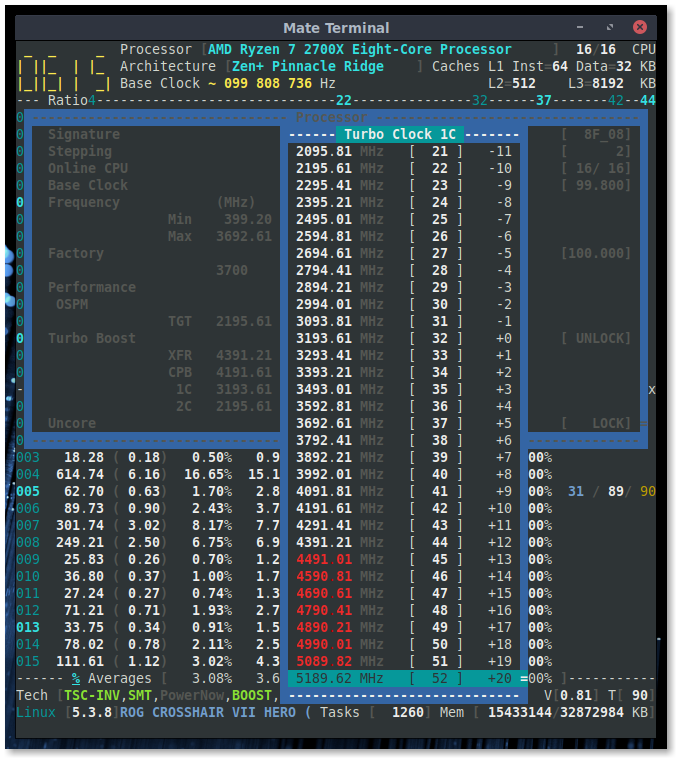676x758 pixels.
Task: Click the Turbo Clock 1C popup title
Action: point(400,134)
